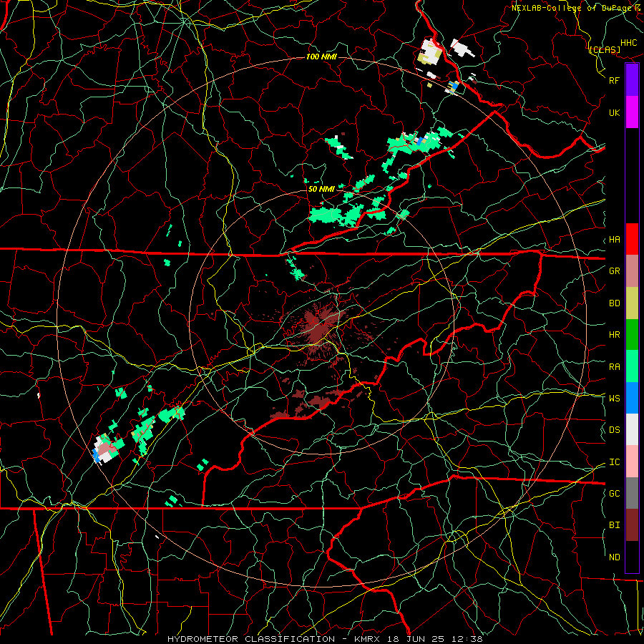Select the gray GC legend swatch
Viewport: 644px width, 644px height.
click(632, 493)
